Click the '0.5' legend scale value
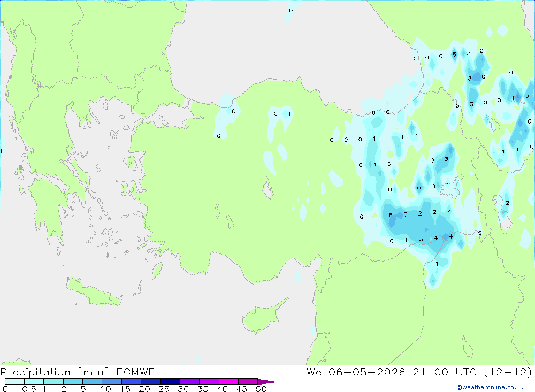The width and height of the screenshot is (535, 392). coord(29,389)
